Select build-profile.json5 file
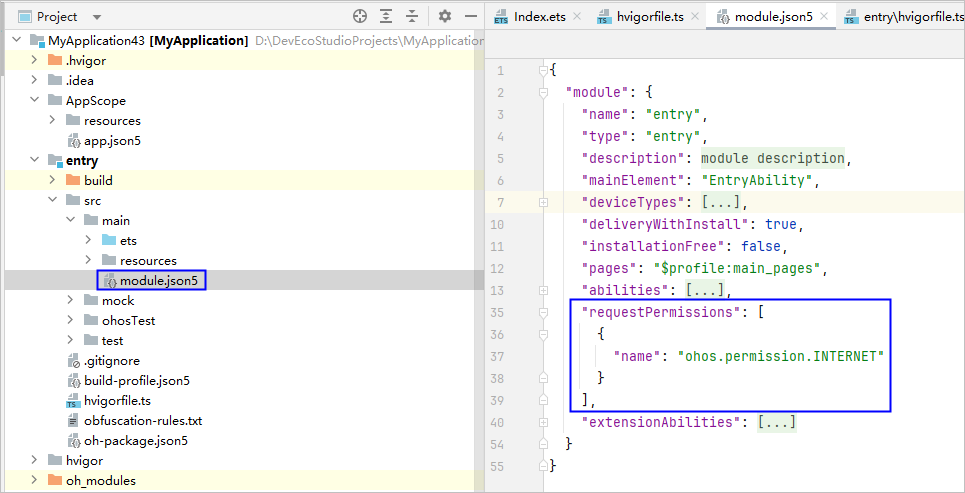 pyautogui.click(x=136, y=380)
